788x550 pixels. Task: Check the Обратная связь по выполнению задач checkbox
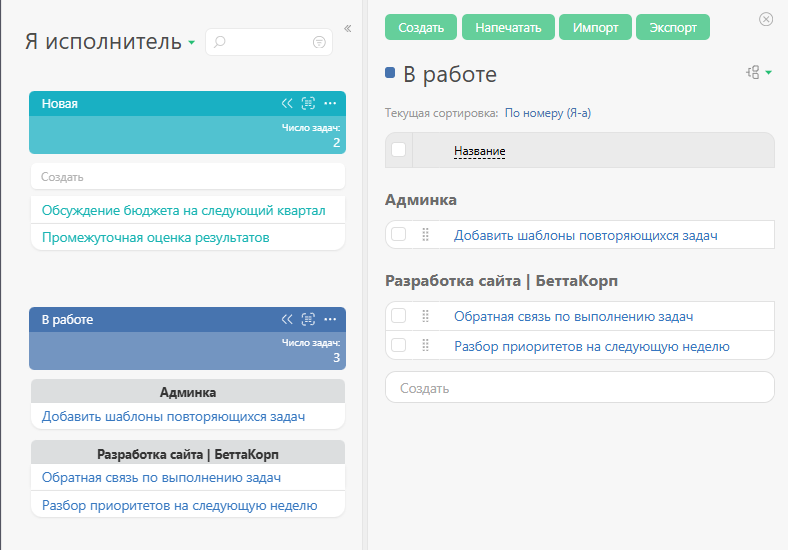click(399, 316)
